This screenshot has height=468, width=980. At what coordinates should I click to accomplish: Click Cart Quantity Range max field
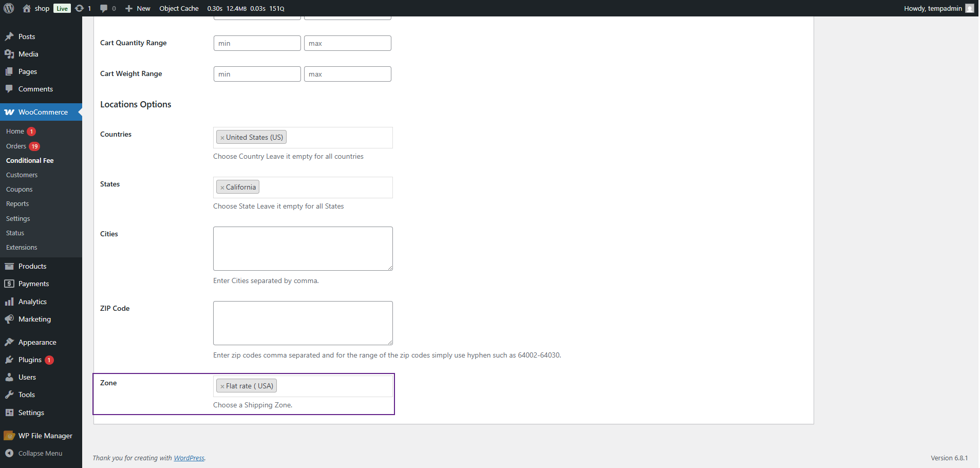tap(348, 43)
